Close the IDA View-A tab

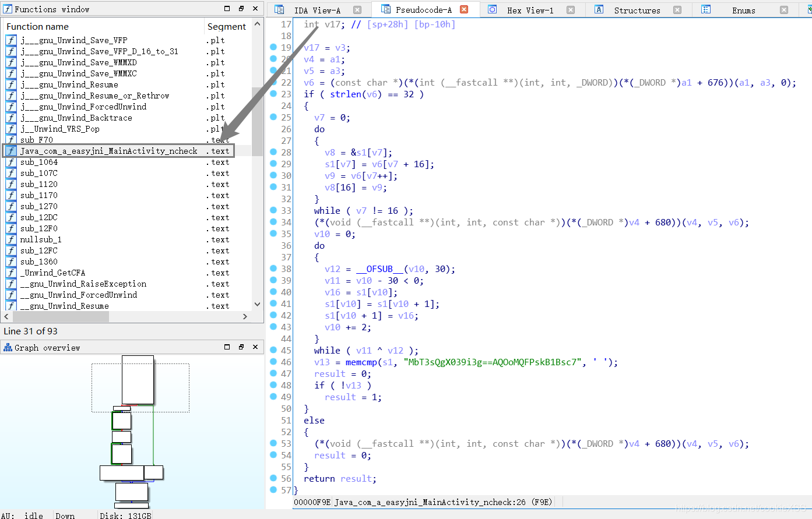pyautogui.click(x=357, y=10)
